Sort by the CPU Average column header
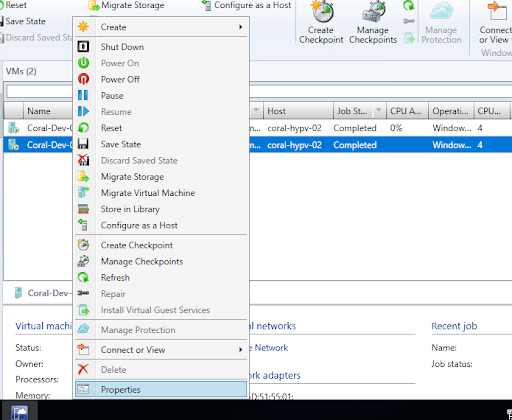 pos(407,111)
